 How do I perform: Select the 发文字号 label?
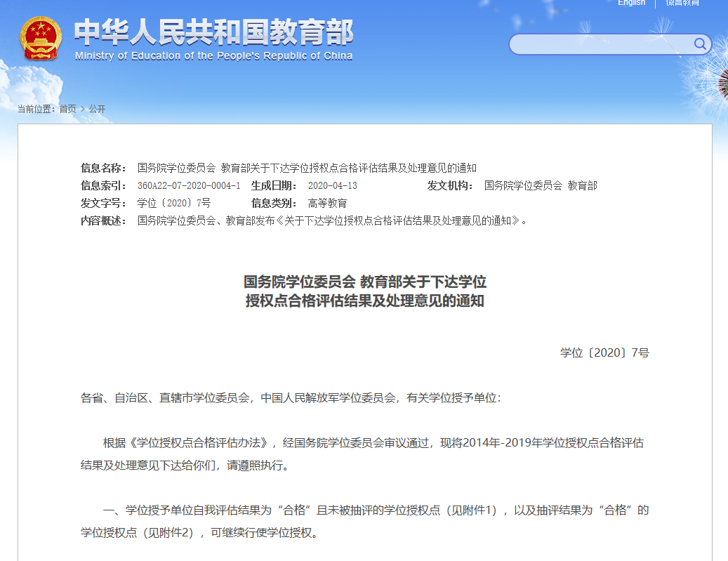coord(103,204)
